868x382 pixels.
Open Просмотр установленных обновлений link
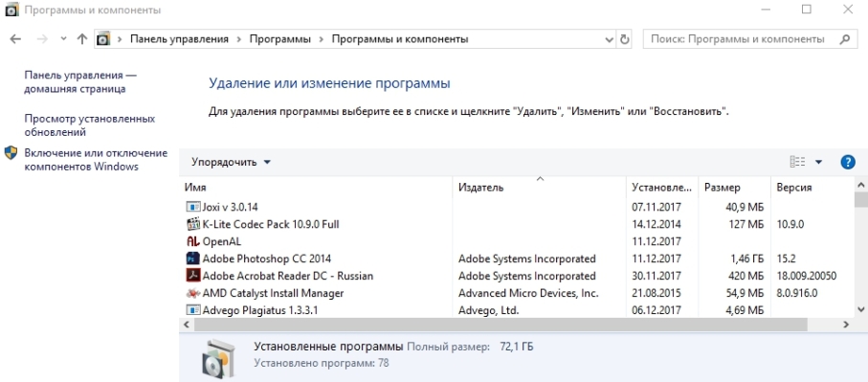click(x=90, y=125)
